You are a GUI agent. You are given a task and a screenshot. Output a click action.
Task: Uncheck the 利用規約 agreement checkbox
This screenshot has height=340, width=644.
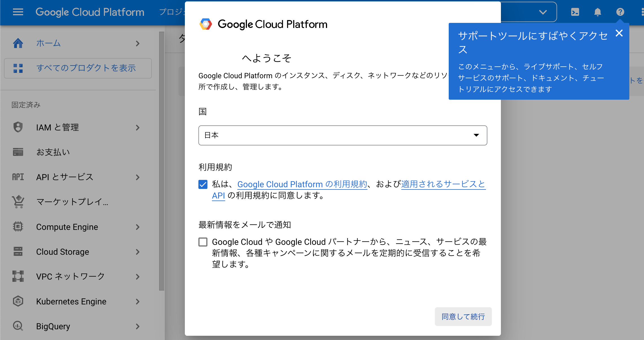tap(203, 184)
